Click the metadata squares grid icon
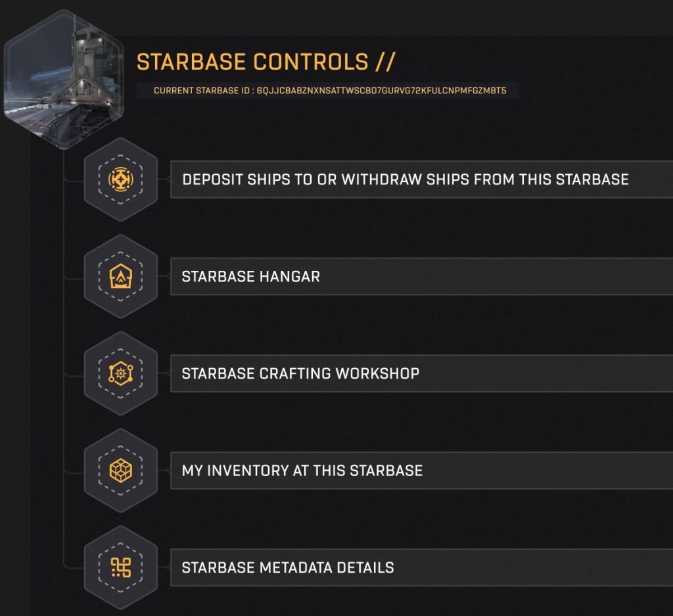The height and width of the screenshot is (616, 673). coord(121,566)
